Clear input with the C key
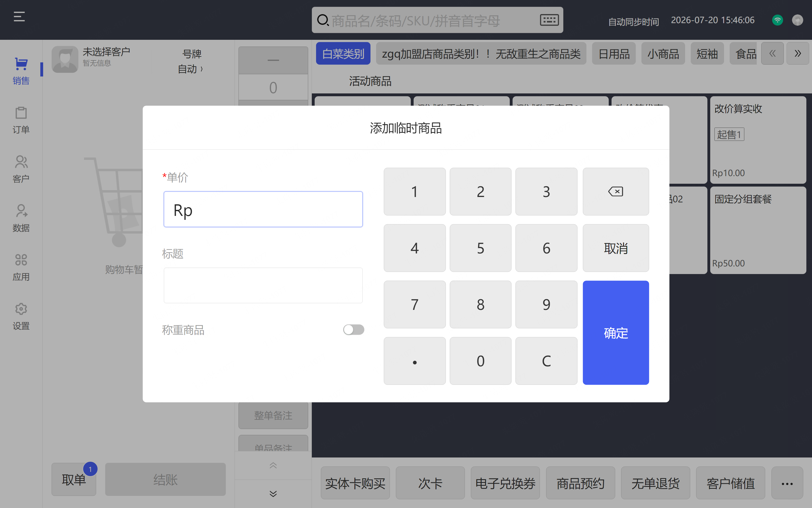This screenshot has height=508, width=812. [546, 361]
